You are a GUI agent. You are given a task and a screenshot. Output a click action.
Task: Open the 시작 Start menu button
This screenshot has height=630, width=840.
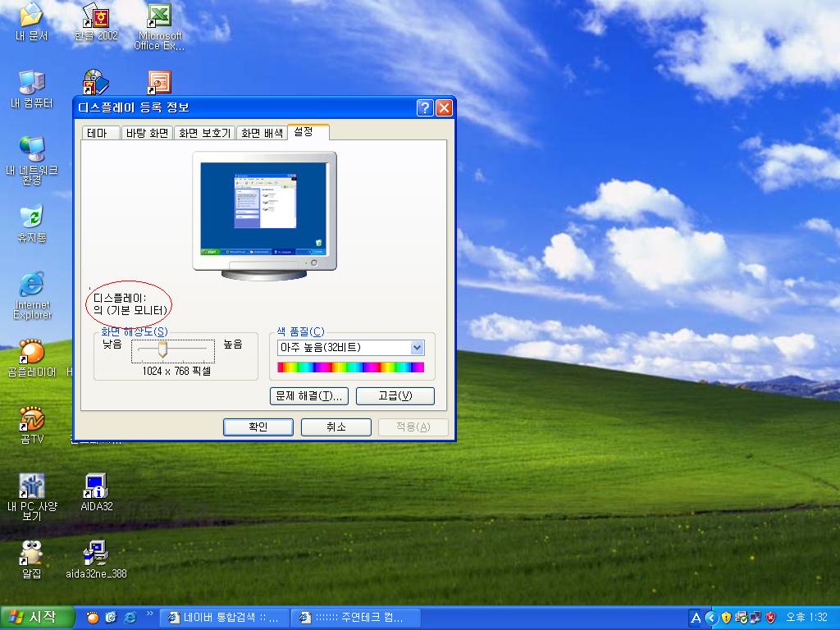[37, 618]
